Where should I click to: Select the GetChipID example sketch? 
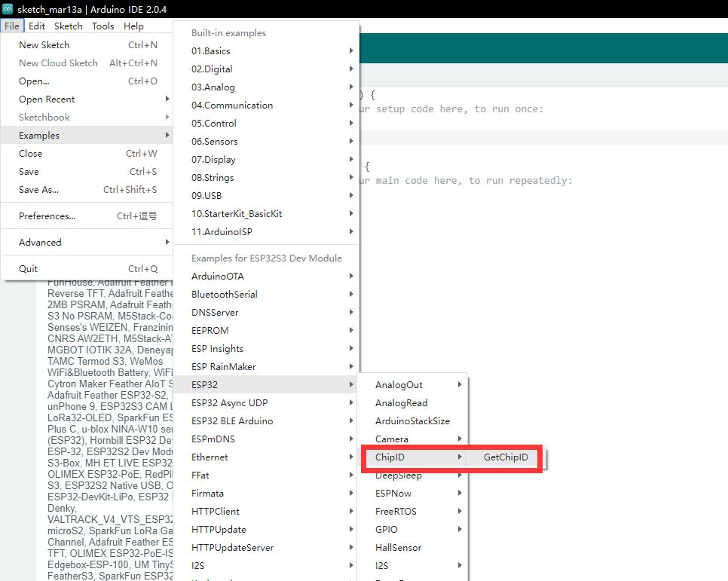pyautogui.click(x=506, y=457)
